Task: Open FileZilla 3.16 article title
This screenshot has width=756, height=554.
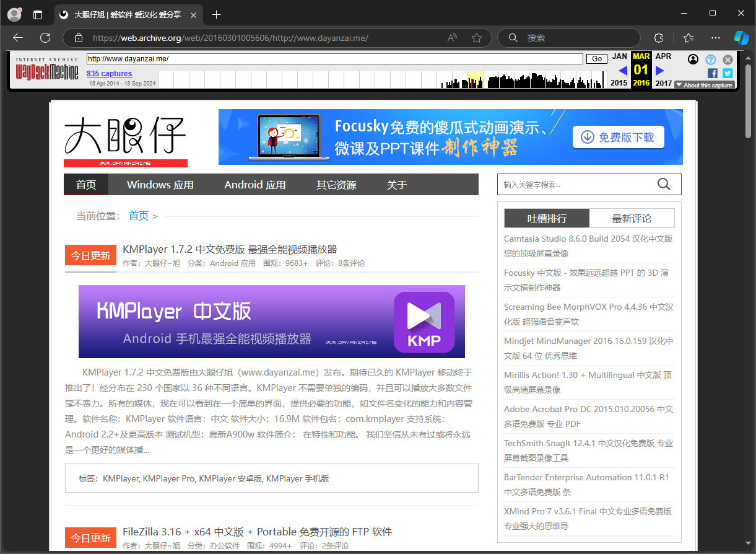Action: 257,532
